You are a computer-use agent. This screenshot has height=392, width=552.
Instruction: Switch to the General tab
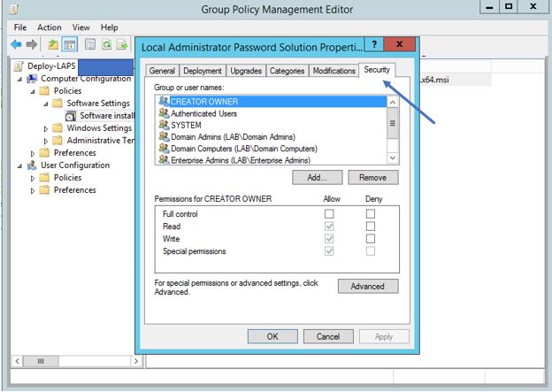[162, 71]
